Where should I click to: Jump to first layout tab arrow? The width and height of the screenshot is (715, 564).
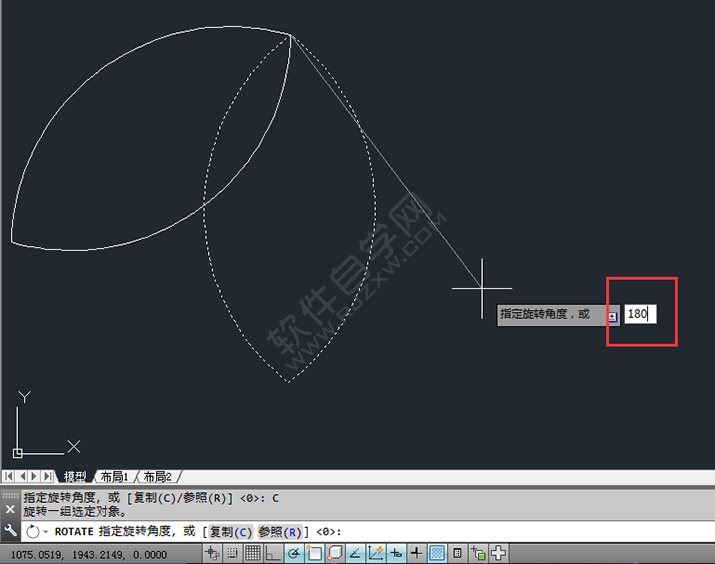tap(8, 476)
